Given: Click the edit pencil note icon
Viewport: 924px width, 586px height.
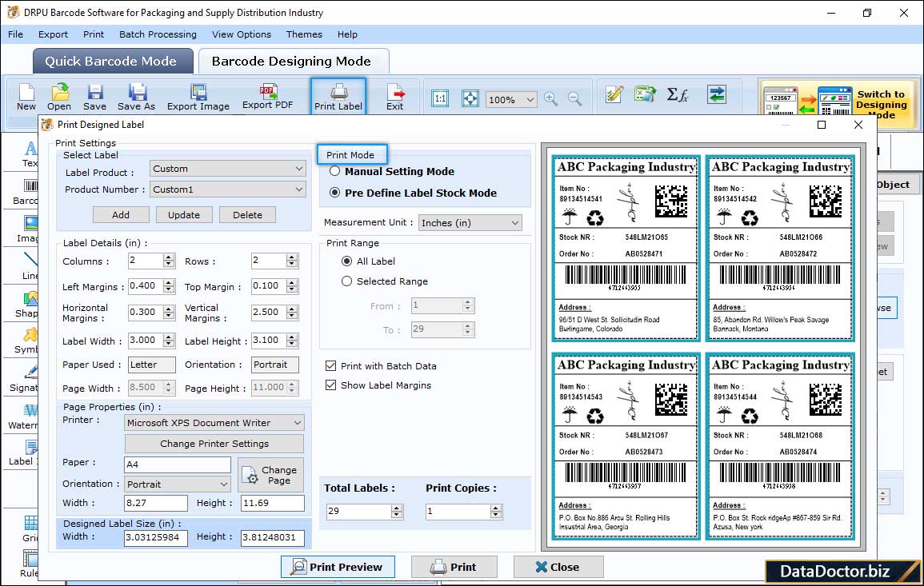Looking at the screenshot, I should point(614,94).
